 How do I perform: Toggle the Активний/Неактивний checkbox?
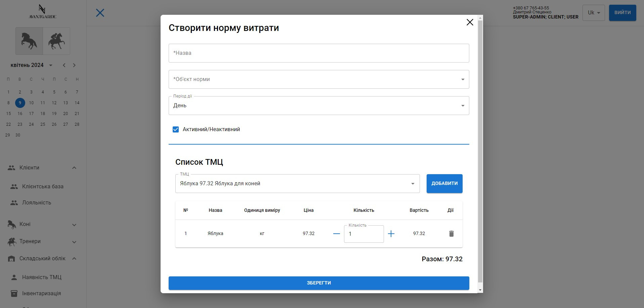point(176,129)
